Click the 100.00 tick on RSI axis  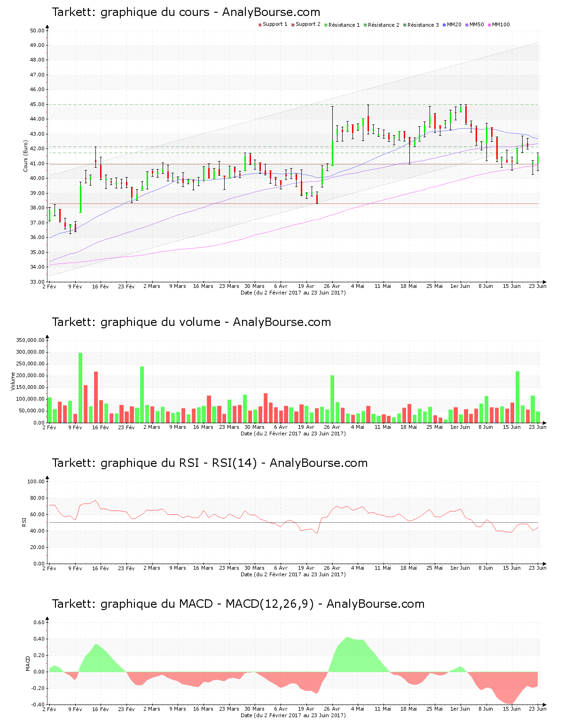[36, 481]
